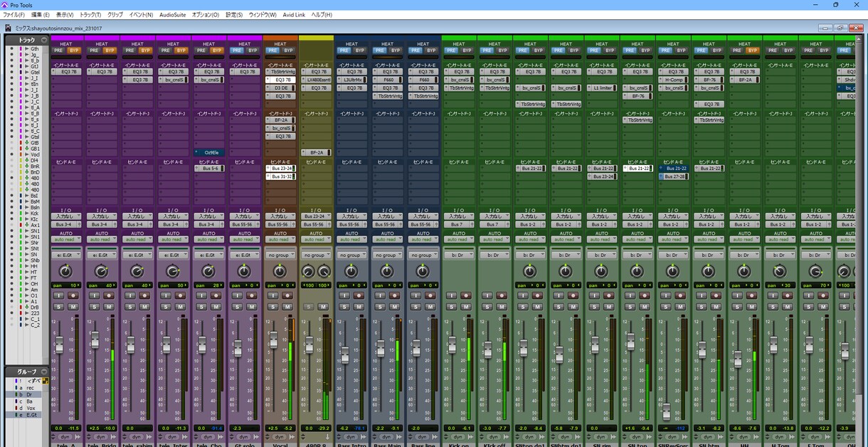Mute the 480R track
868x447 pixels.
[323, 307]
